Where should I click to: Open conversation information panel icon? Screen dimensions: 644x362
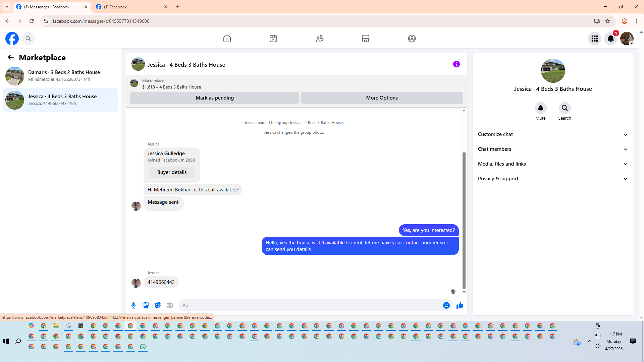coord(457,64)
